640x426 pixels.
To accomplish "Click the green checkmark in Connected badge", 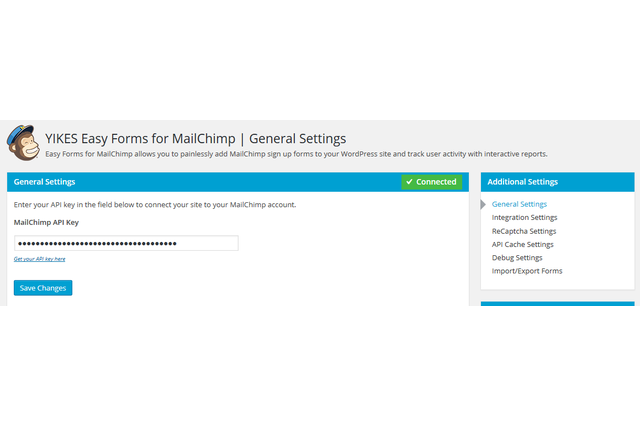I will pyautogui.click(x=409, y=182).
